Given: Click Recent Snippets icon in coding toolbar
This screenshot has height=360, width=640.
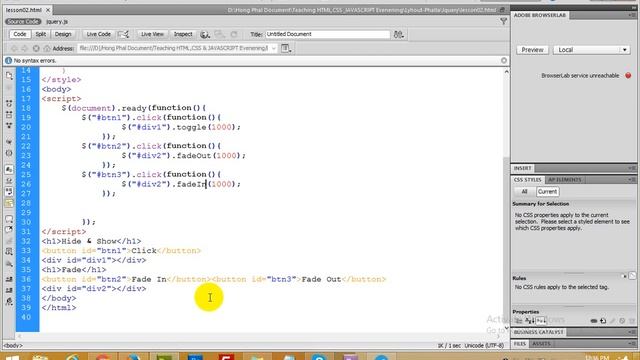Looking at the screenshot, I should click(9, 252).
